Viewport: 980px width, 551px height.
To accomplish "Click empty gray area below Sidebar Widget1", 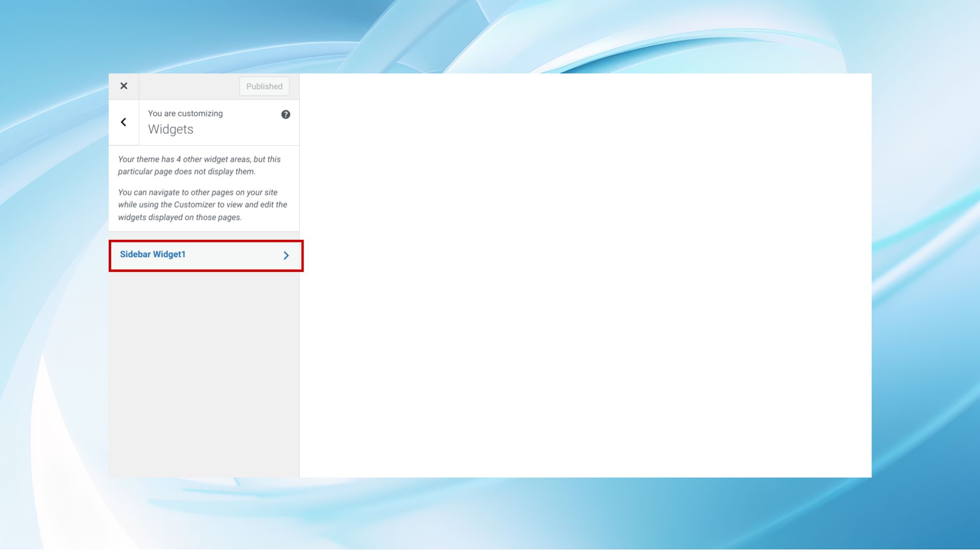I will point(204,372).
